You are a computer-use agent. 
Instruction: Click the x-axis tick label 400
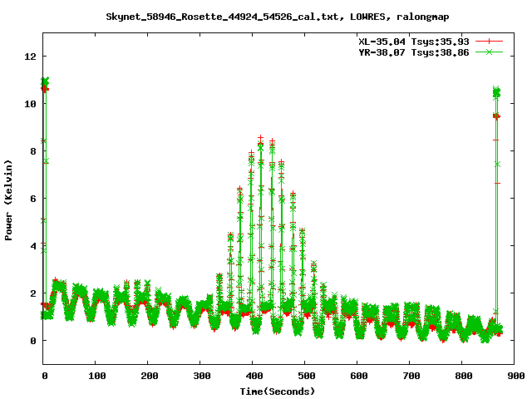[254, 376]
